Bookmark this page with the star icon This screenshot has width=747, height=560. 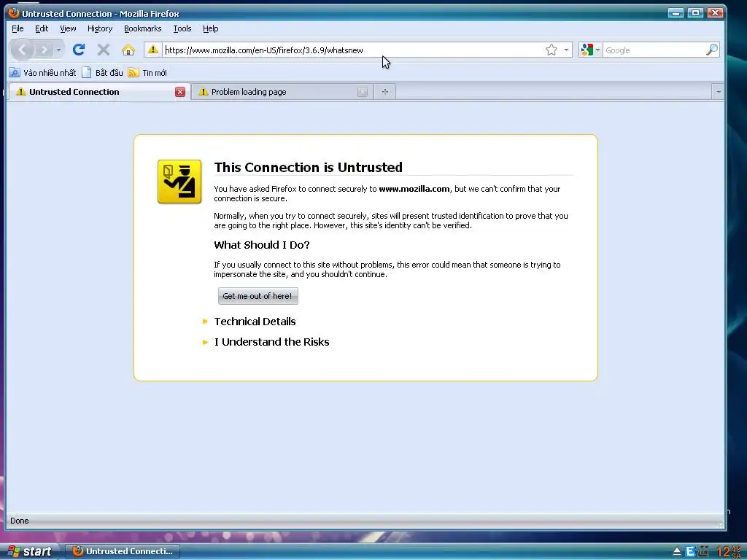pos(551,50)
